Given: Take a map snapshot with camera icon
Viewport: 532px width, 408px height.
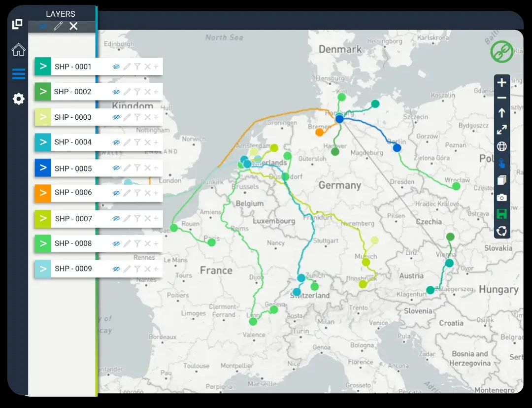Looking at the screenshot, I should 501,198.
